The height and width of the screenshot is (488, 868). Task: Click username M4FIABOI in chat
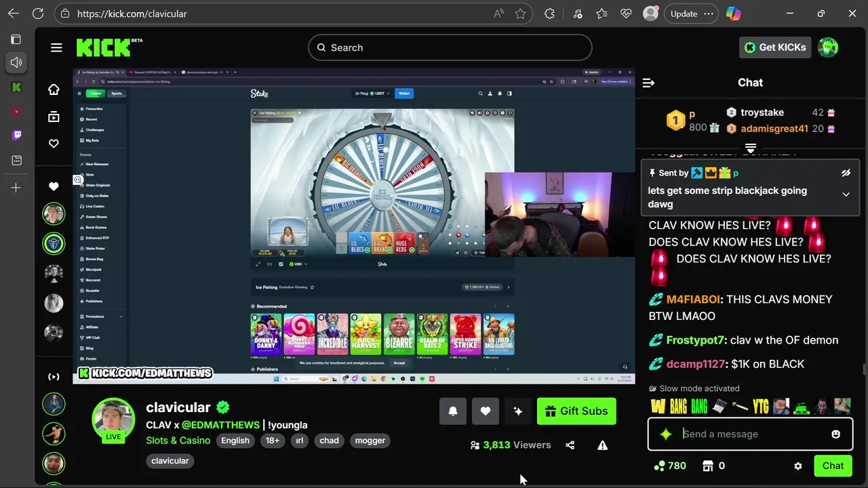pyautogui.click(x=692, y=300)
